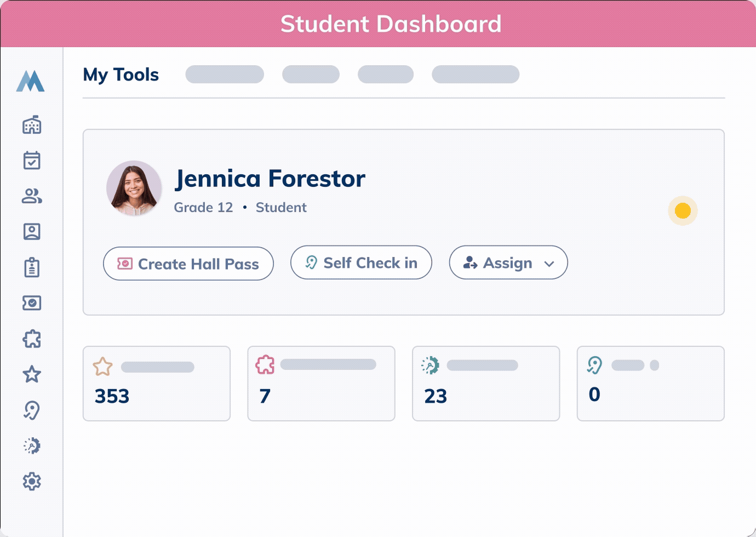Open the check-in ear icon in sidebar
The width and height of the screenshot is (756, 537).
(32, 410)
